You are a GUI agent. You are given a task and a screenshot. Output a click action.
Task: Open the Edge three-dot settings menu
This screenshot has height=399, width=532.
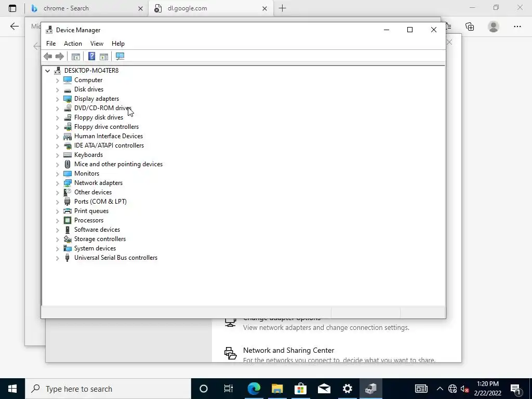[x=517, y=26]
